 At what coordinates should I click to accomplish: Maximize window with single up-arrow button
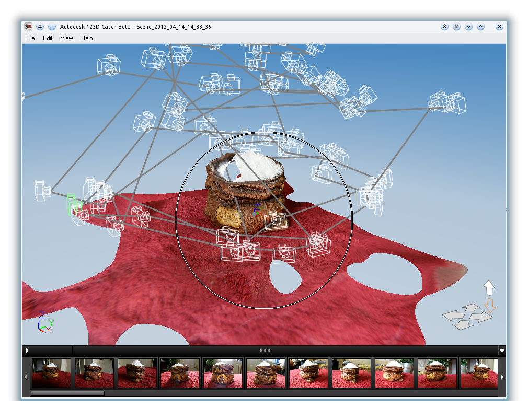tap(480, 27)
